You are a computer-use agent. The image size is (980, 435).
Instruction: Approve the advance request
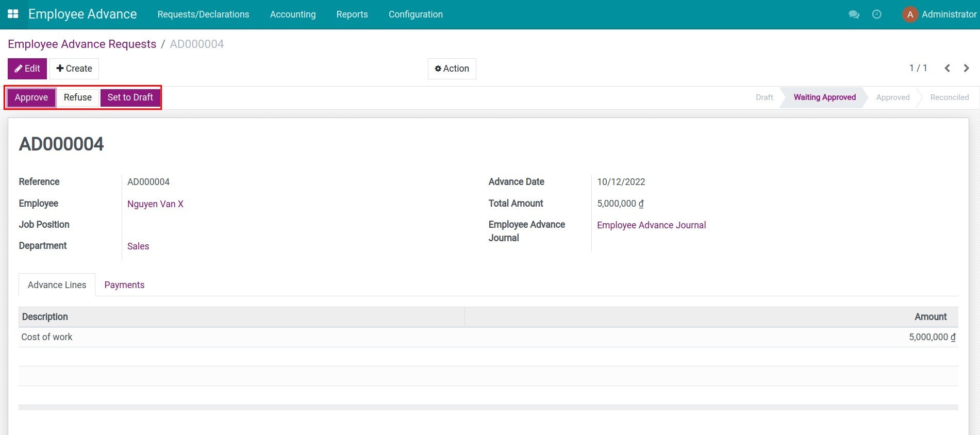pyautogui.click(x=31, y=97)
